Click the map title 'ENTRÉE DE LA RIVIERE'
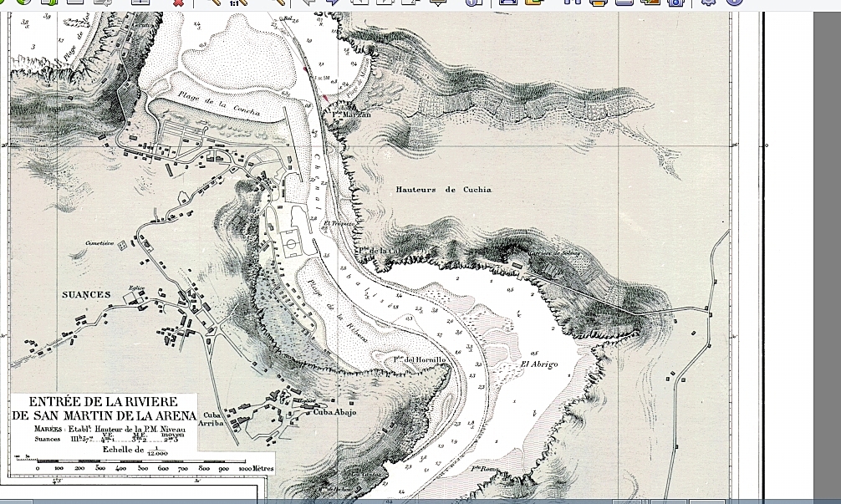Image resolution: width=841 pixels, height=504 pixels. coord(103,402)
